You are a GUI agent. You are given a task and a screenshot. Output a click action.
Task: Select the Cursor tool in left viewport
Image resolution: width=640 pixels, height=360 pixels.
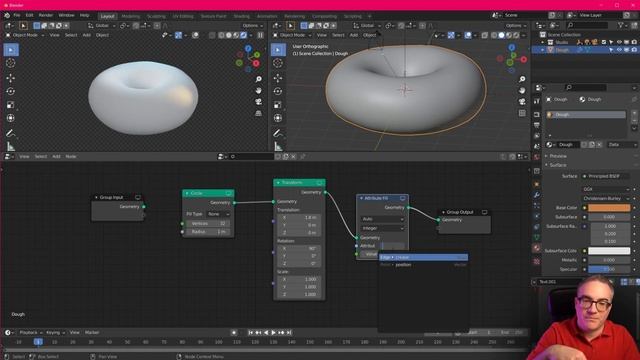tap(11, 63)
